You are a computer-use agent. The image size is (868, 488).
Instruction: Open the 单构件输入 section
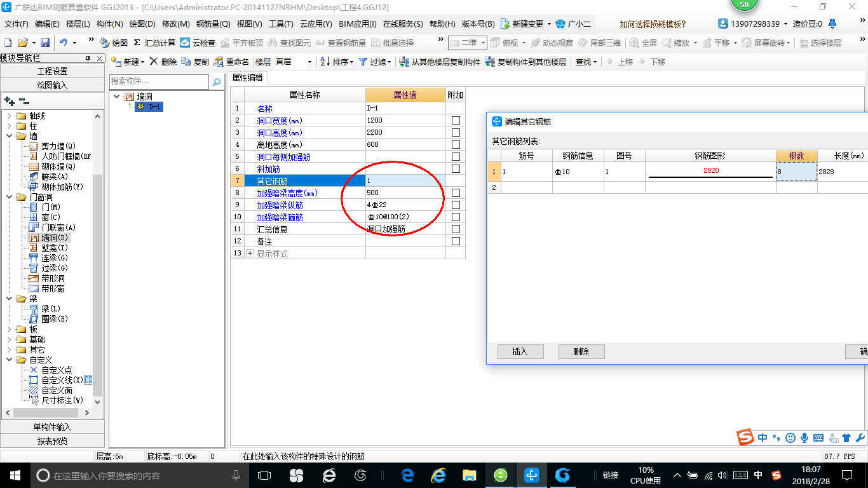click(x=52, y=427)
